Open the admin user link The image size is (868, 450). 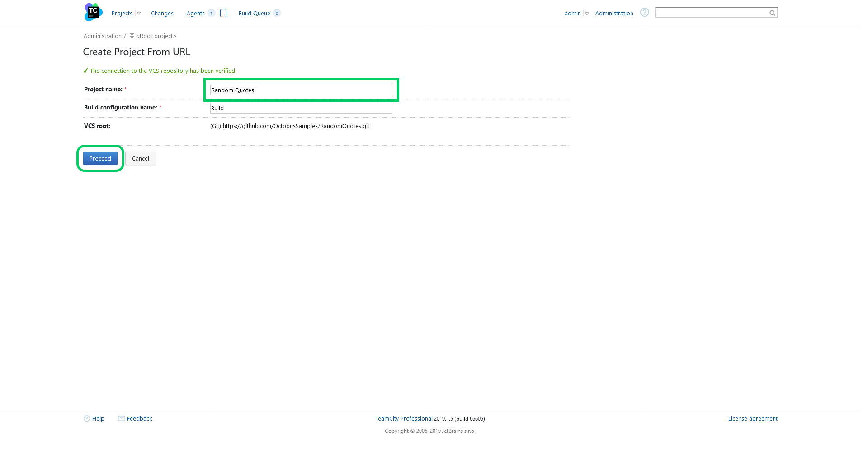click(x=572, y=14)
